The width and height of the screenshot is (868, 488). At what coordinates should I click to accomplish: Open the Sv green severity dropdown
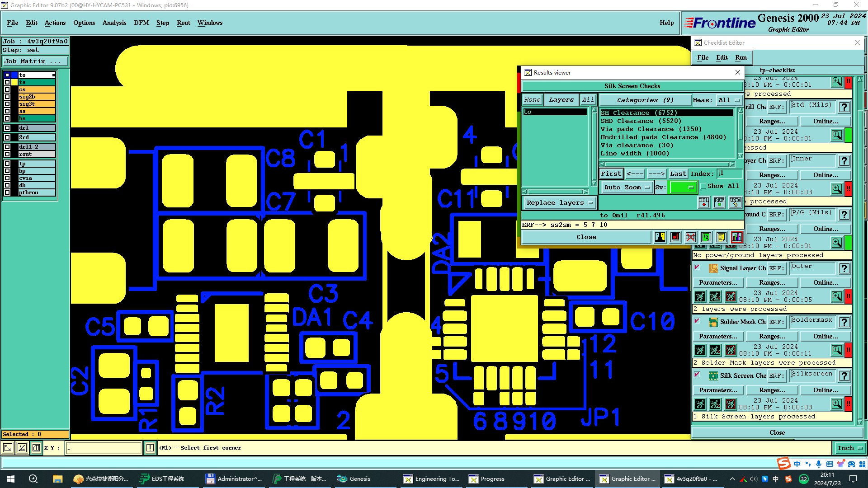click(683, 187)
